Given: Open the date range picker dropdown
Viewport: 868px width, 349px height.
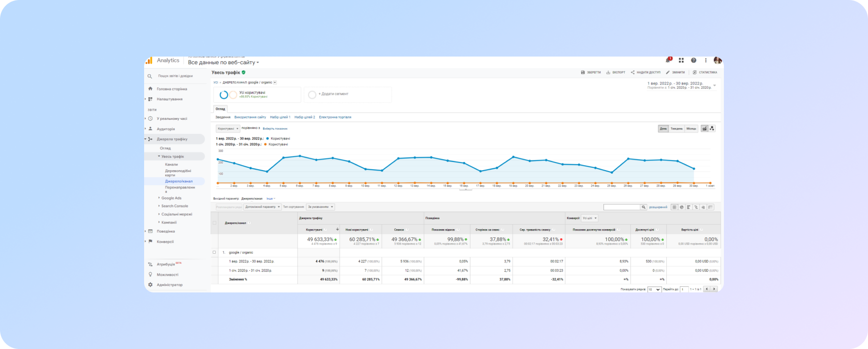Looking at the screenshot, I should [x=682, y=86].
